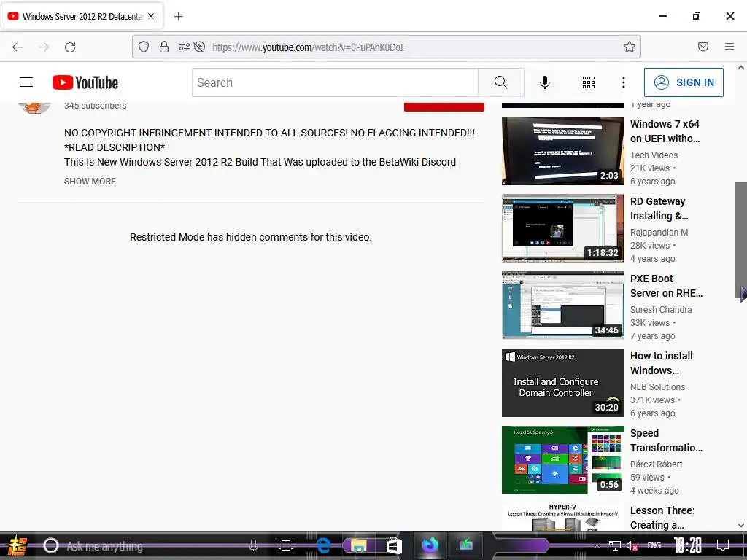
Task: Open the Tech Videos channel name
Action: coord(654,155)
